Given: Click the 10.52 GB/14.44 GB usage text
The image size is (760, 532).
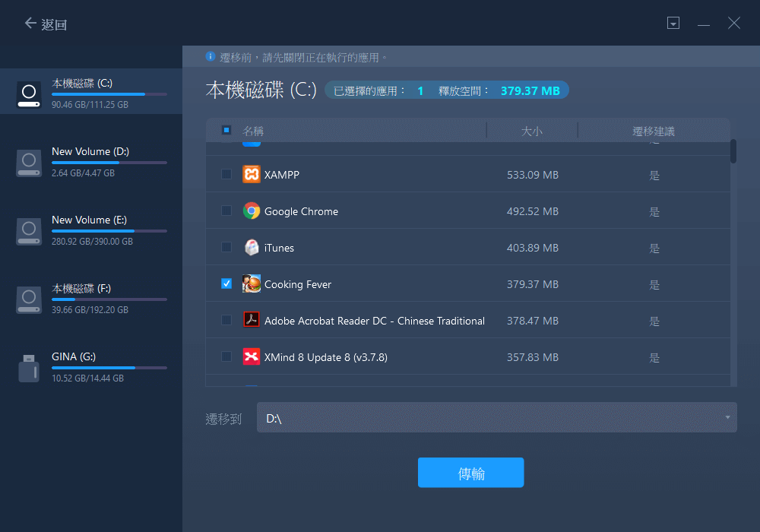Looking at the screenshot, I should pos(87,378).
